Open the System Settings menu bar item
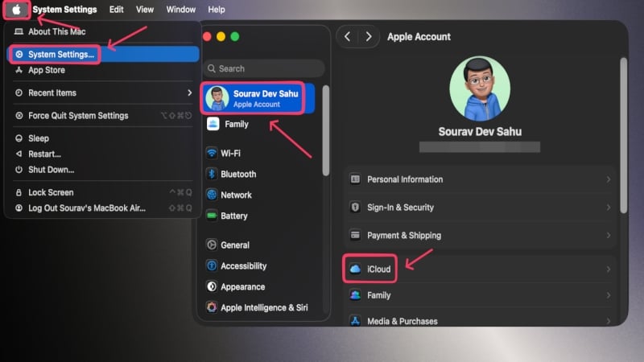Image resolution: width=644 pixels, height=362 pixels. pyautogui.click(x=64, y=10)
